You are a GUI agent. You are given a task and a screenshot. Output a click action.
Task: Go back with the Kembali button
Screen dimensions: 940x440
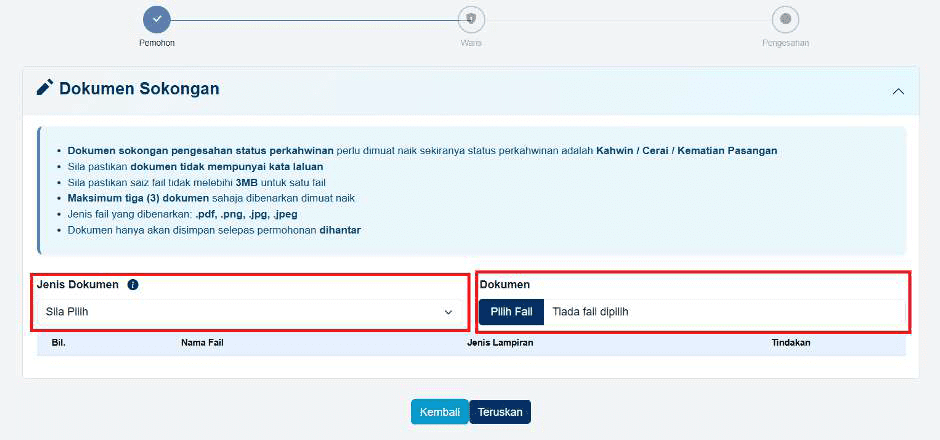coord(439,412)
